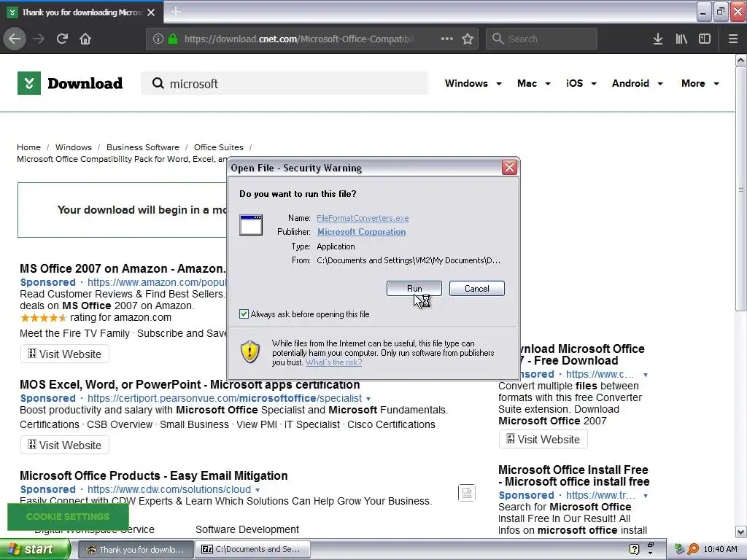Open site information icon in address bar

(x=158, y=39)
